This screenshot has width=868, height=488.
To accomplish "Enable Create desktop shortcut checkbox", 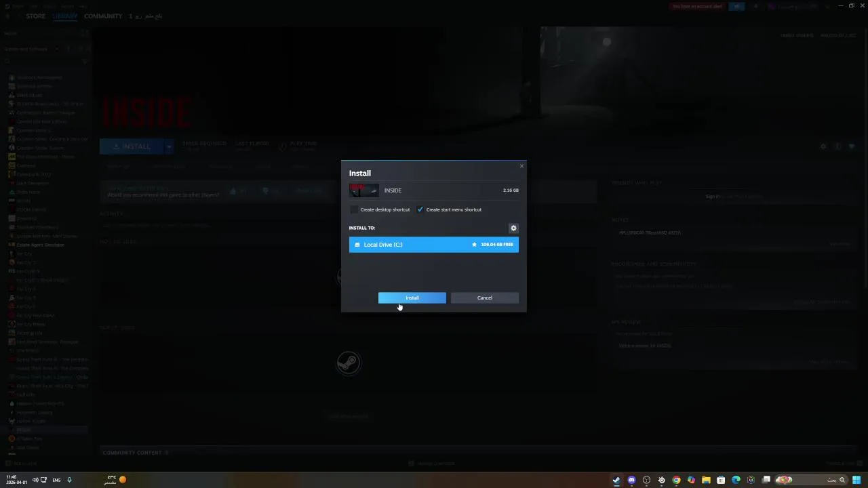I will click(x=354, y=209).
